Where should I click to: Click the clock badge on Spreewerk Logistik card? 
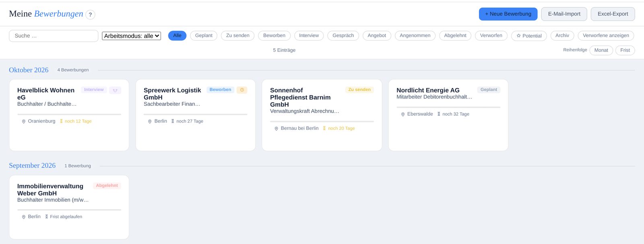pyautogui.click(x=242, y=90)
